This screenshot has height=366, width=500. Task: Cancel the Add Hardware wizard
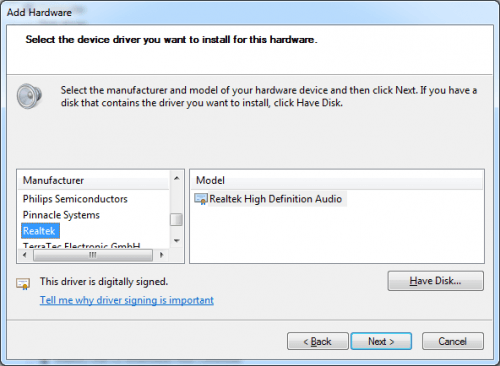tap(452, 341)
